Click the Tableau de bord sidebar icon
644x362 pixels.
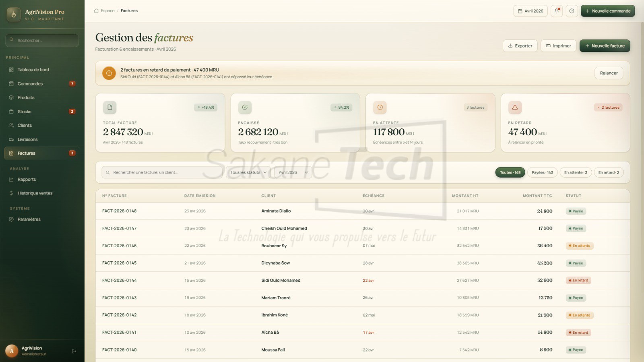click(x=11, y=70)
